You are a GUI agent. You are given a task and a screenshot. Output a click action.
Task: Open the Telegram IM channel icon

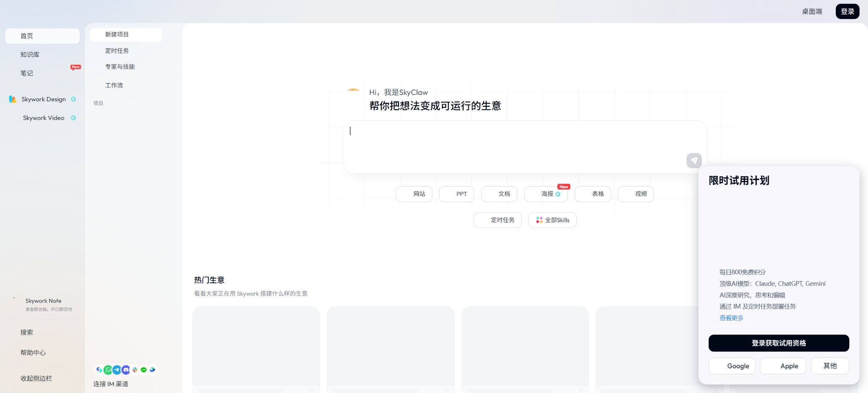[117, 370]
